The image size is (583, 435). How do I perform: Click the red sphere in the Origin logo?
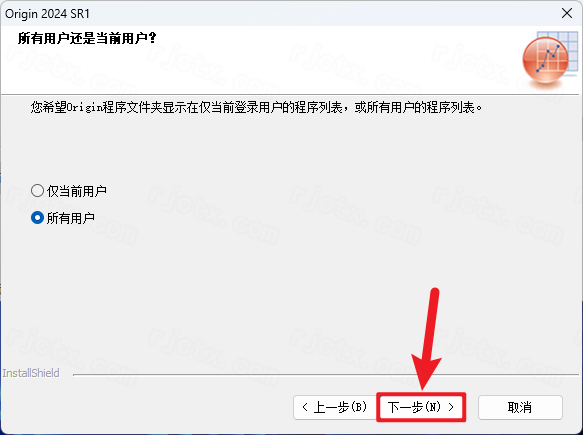tap(545, 59)
